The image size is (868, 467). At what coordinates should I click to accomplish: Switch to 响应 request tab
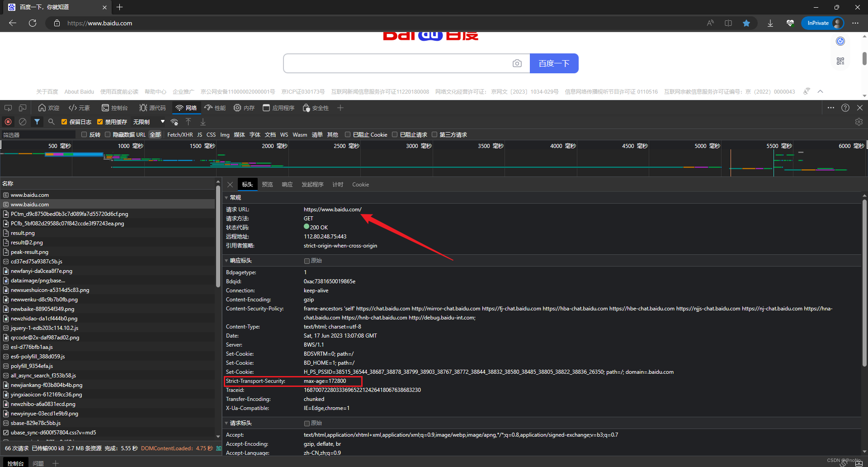287,185
